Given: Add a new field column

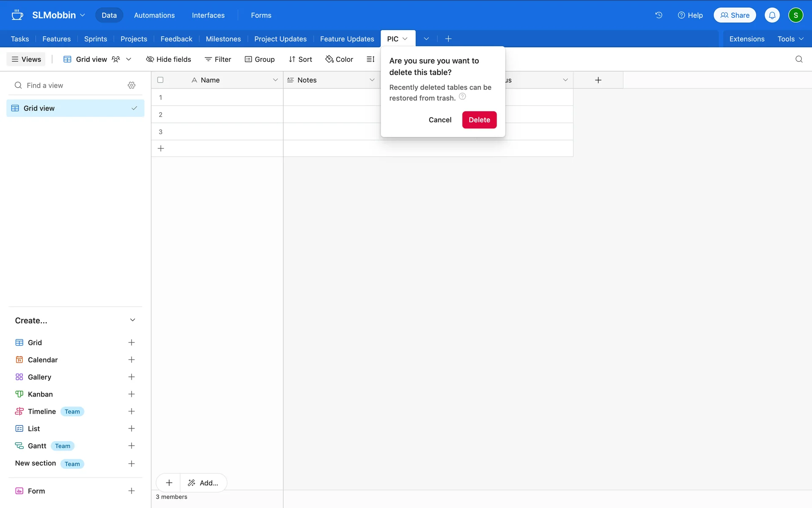Looking at the screenshot, I should (598, 80).
